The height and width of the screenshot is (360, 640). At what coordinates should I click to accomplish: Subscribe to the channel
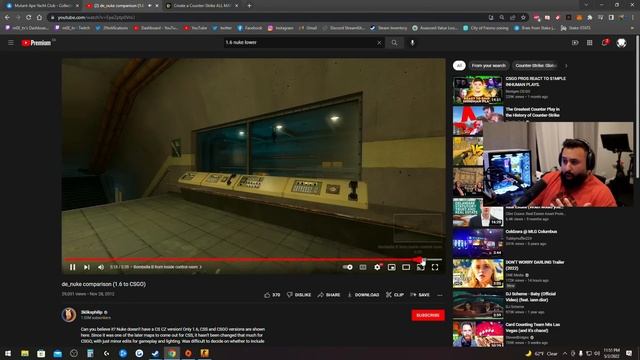[428, 315]
